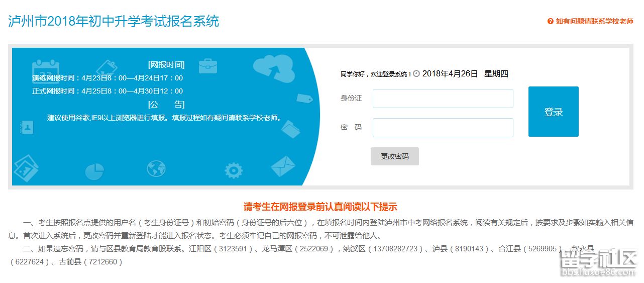Image resolution: width=644 pixels, height=283 pixels.
Task: Click the orange question mark help icon
Action: coord(550,22)
